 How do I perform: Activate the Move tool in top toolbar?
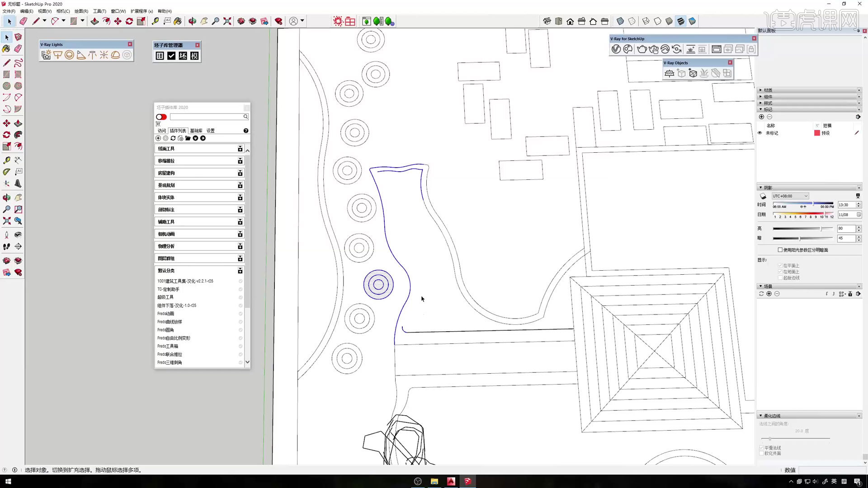click(x=118, y=21)
